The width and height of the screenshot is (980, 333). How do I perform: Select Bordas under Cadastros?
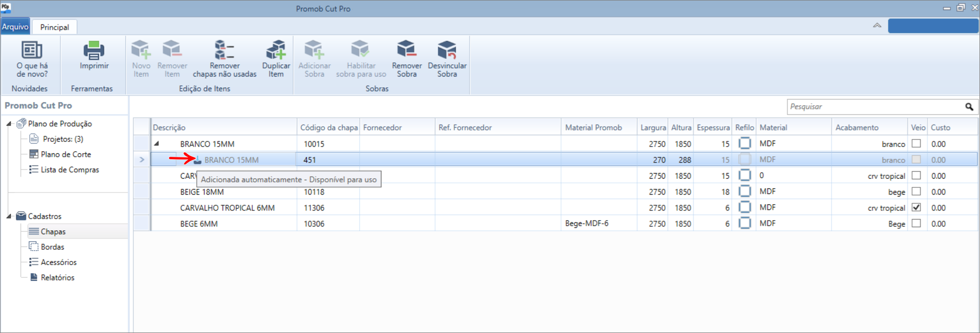52,247
